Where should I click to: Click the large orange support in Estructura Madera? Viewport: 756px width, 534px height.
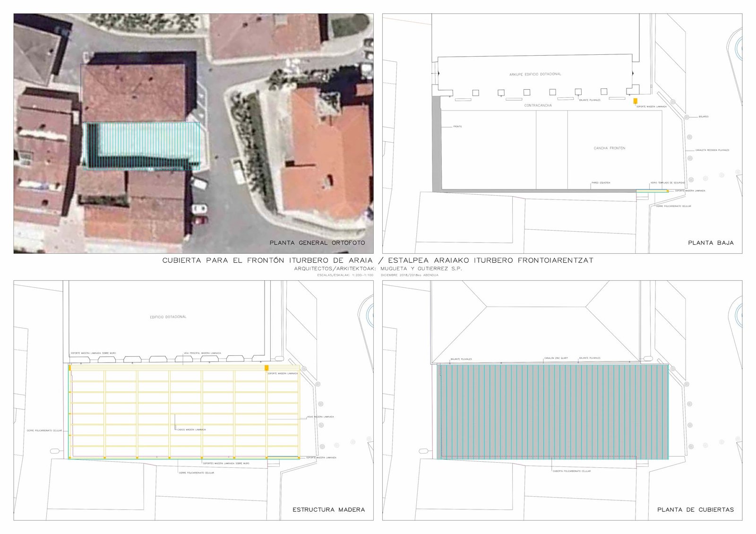[x=266, y=368]
